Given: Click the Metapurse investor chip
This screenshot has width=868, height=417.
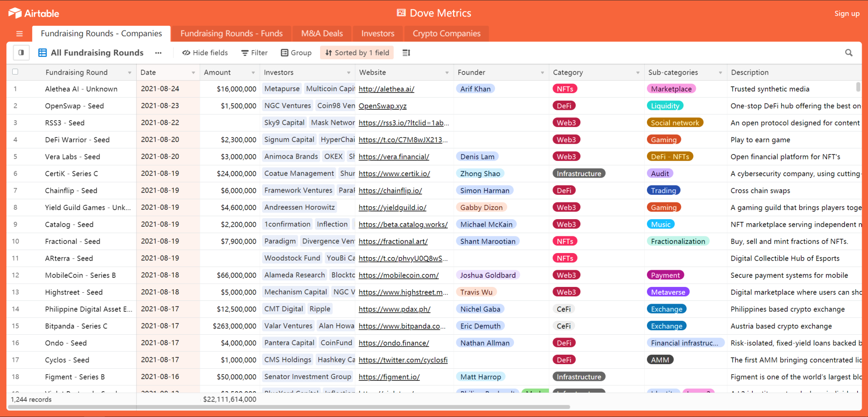Looking at the screenshot, I should click(x=282, y=89).
